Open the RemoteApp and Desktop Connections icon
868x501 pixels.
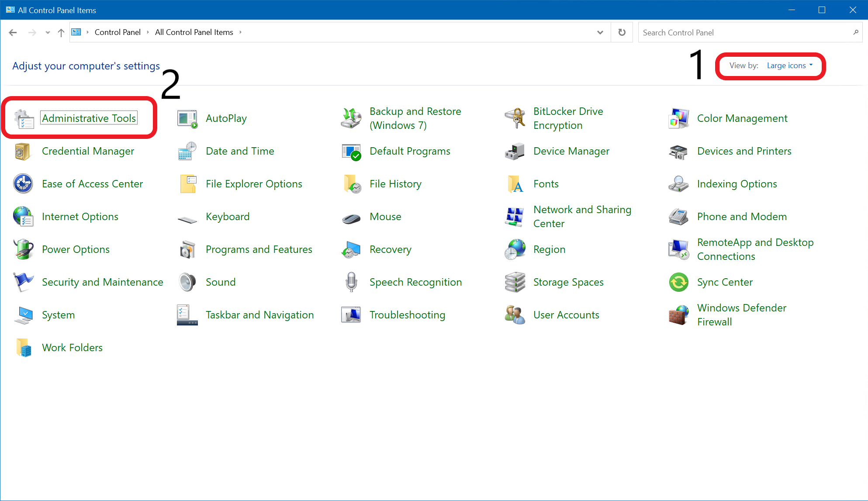point(679,250)
